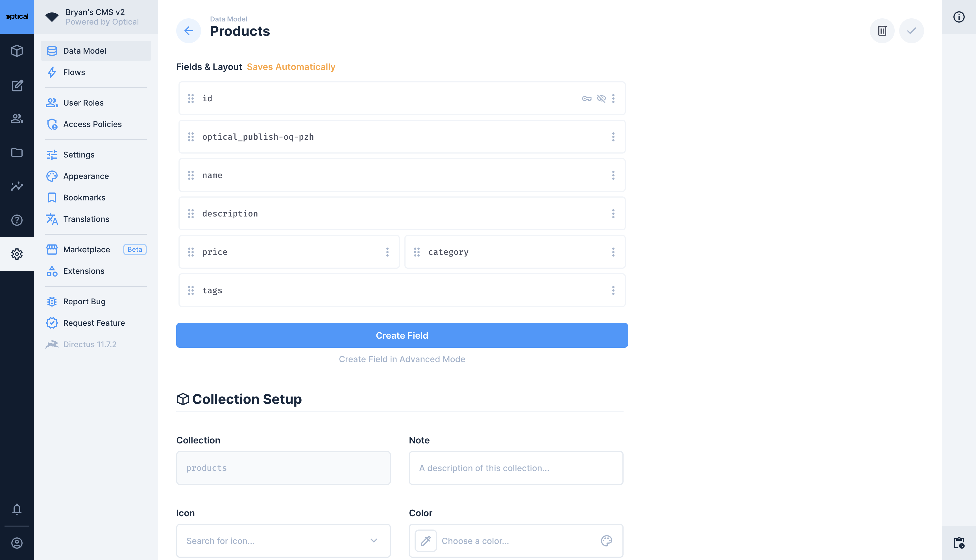976x560 pixels.
Task: Open the options menu for the tags field
Action: point(613,290)
